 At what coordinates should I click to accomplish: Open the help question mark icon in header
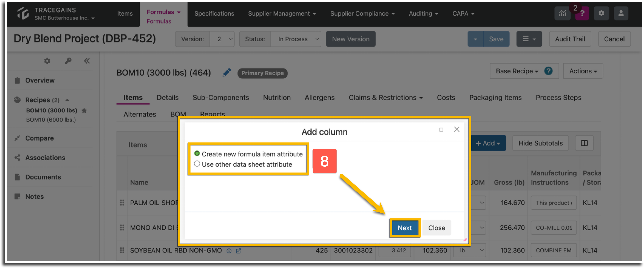pos(582,13)
